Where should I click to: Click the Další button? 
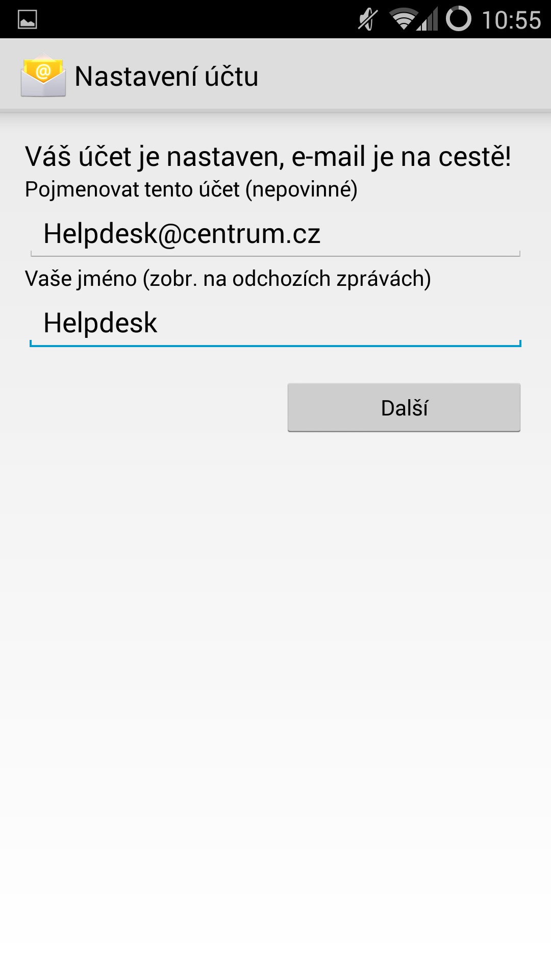click(x=404, y=407)
